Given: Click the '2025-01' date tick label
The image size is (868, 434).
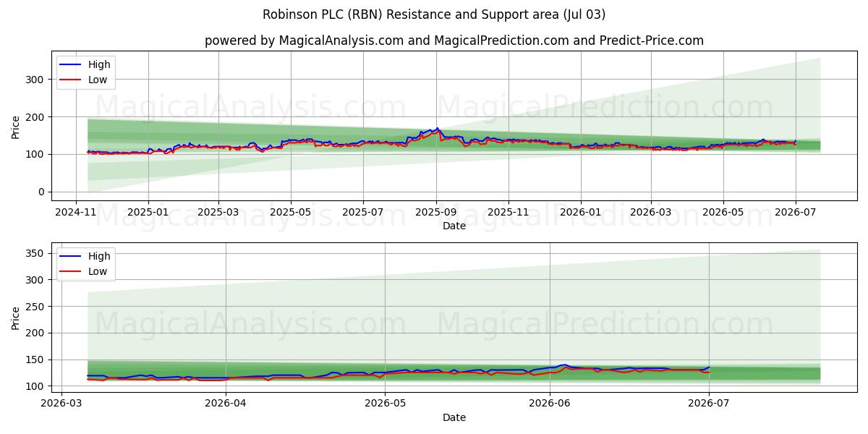Looking at the screenshot, I should [148, 213].
